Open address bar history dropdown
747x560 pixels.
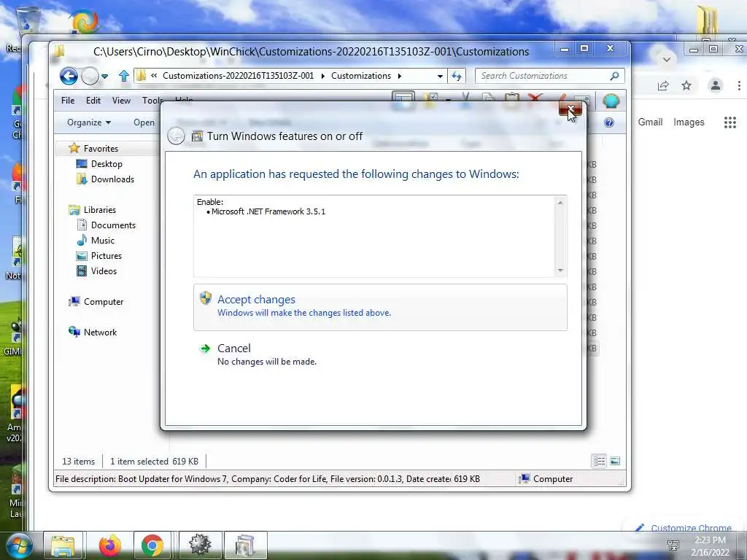tap(440, 76)
